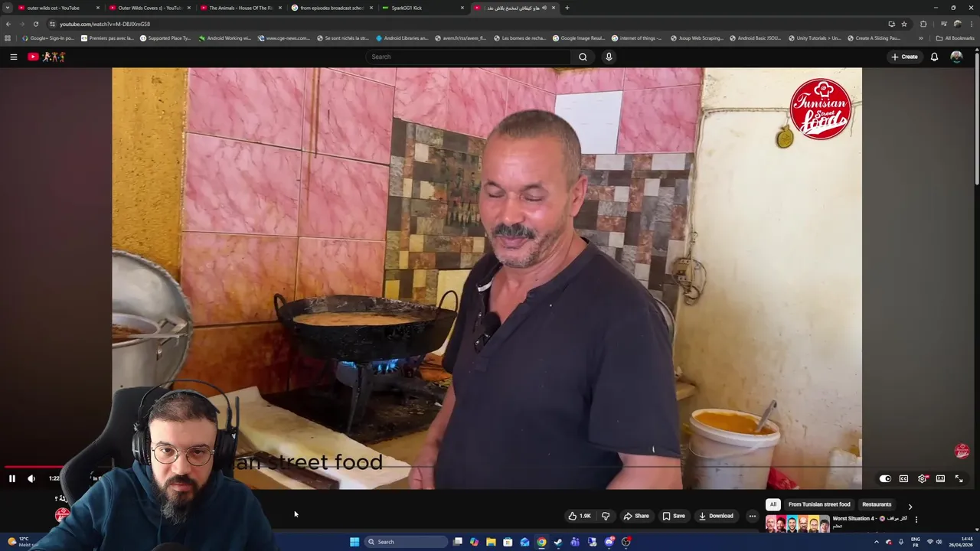Go to YouTube home via logo

tap(47, 57)
